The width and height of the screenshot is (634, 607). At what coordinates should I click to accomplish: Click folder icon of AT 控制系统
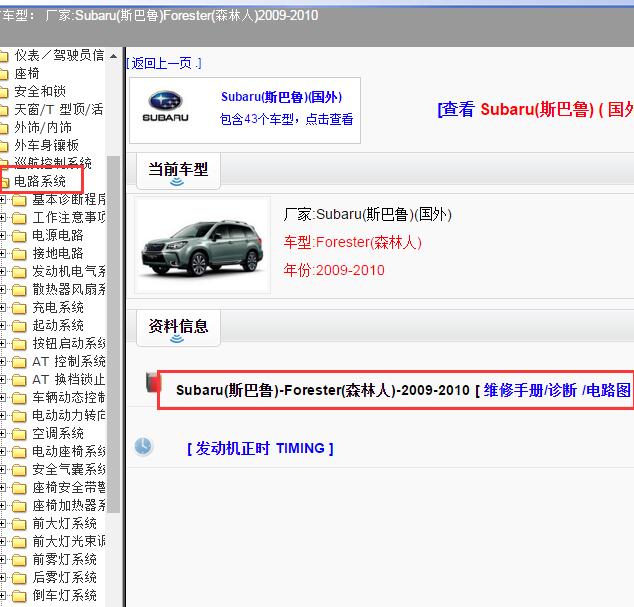pyautogui.click(x=19, y=362)
